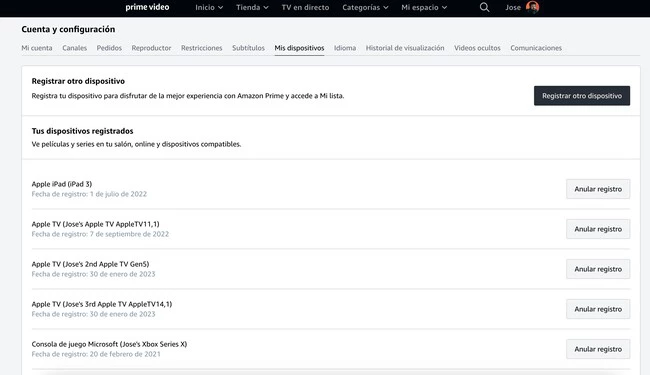Open TV en directo
The width and height of the screenshot is (650, 375).
(305, 7)
